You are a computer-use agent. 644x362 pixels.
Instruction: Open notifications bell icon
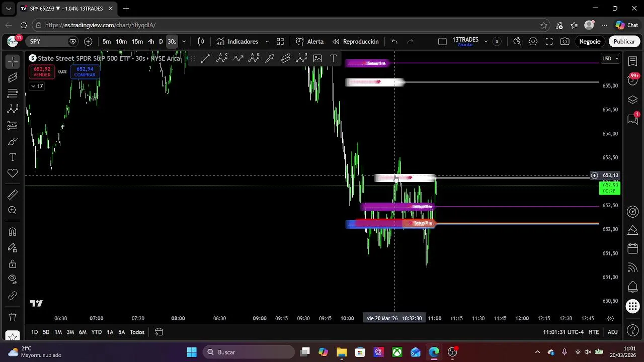pos(633,288)
